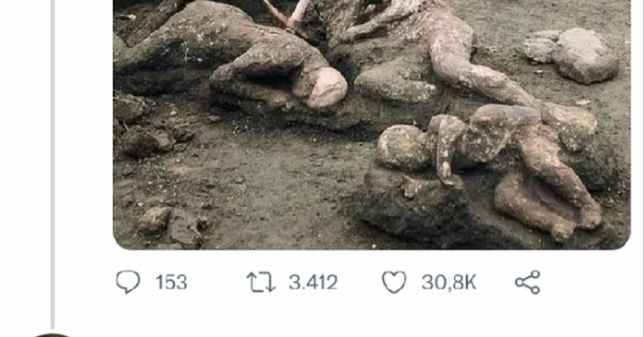
Task: Click the reply speech bubble icon
Action: [128, 282]
